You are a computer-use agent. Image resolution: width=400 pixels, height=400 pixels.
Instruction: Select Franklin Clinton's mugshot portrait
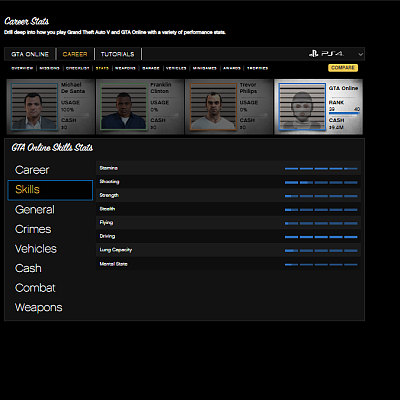coord(123,106)
